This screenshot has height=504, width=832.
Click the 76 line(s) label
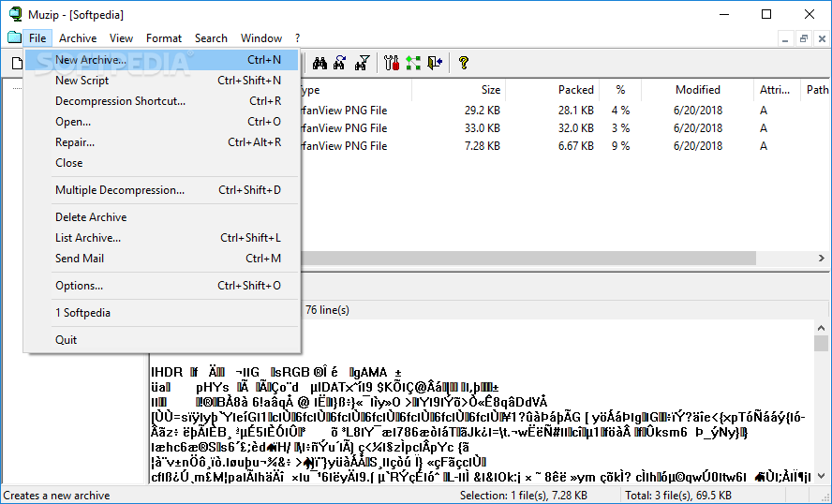coord(327,310)
